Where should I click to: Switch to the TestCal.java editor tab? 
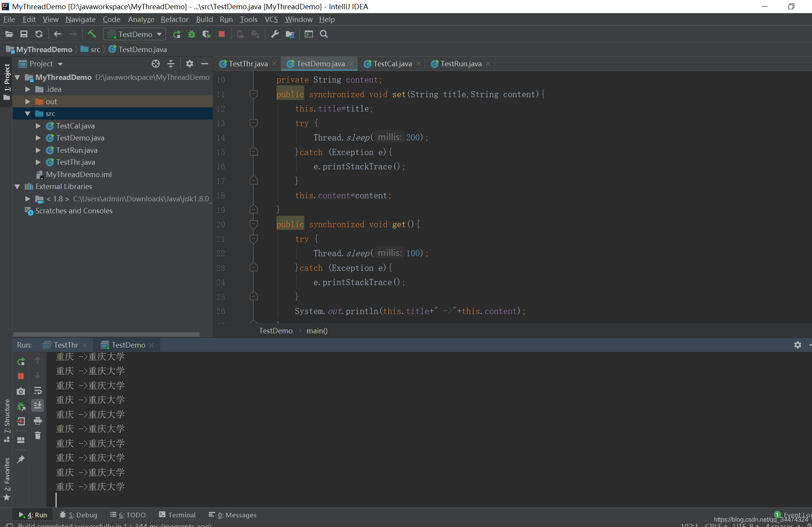pyautogui.click(x=392, y=64)
